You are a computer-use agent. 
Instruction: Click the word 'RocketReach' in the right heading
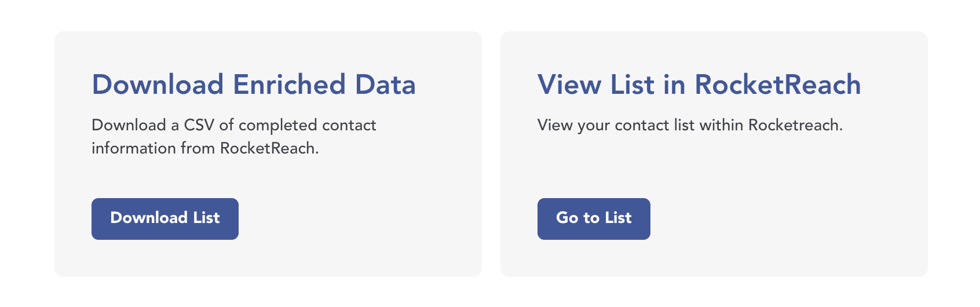pyautogui.click(x=778, y=85)
